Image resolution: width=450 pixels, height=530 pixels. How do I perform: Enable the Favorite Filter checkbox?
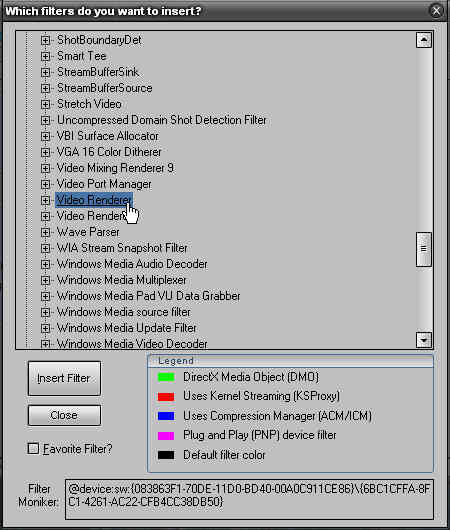(x=33, y=449)
